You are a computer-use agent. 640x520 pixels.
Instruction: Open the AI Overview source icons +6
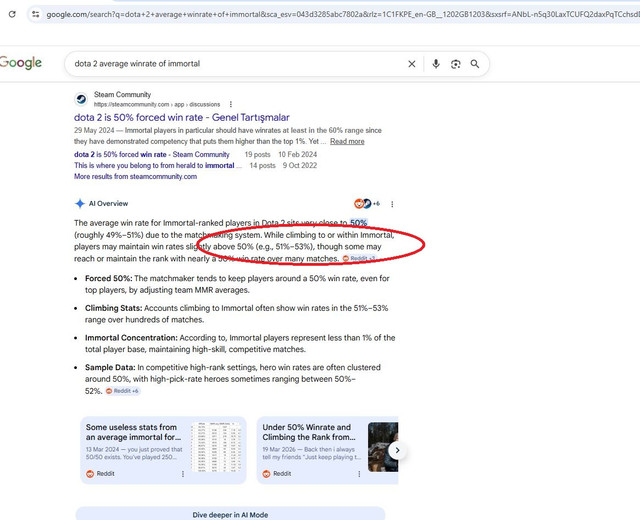(367, 203)
